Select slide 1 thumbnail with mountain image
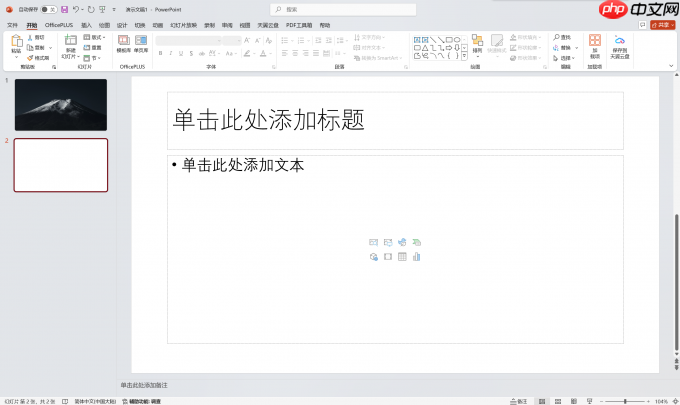 tap(61, 105)
